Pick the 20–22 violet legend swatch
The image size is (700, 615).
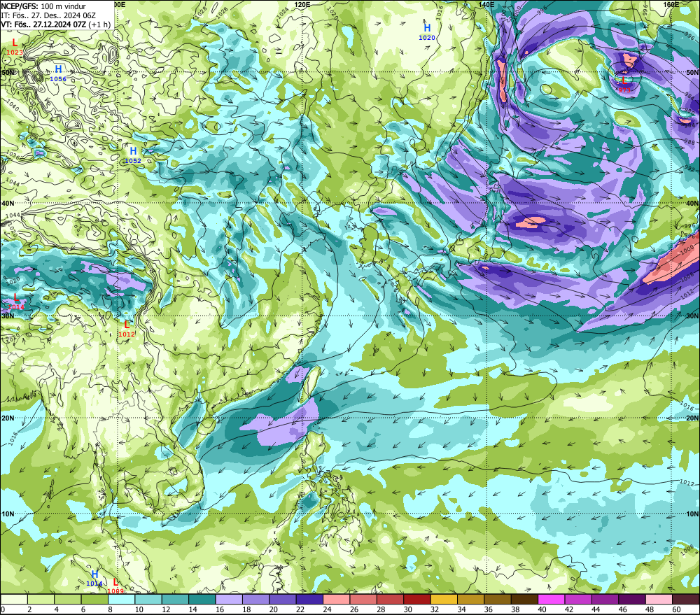283,600
